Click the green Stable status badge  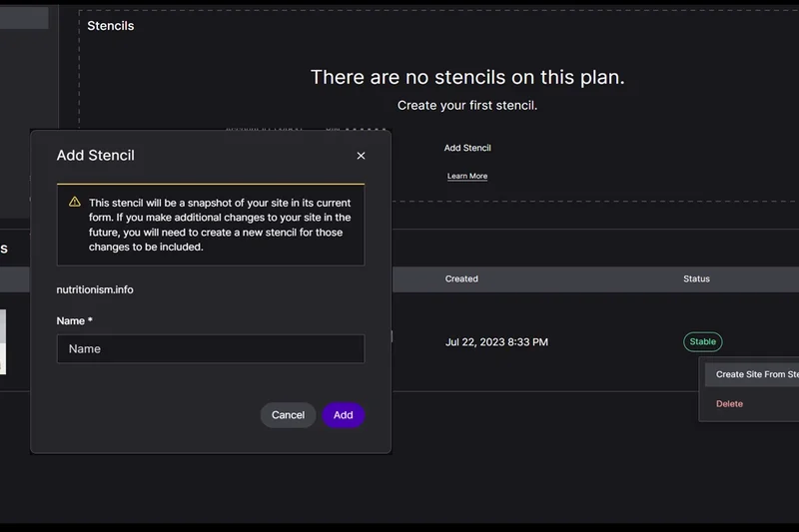tap(702, 342)
